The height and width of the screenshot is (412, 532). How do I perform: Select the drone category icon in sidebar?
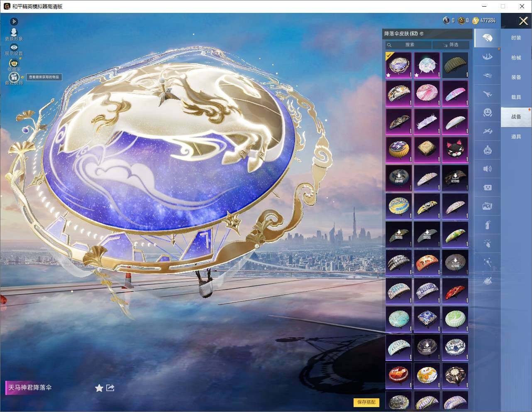[487, 75]
